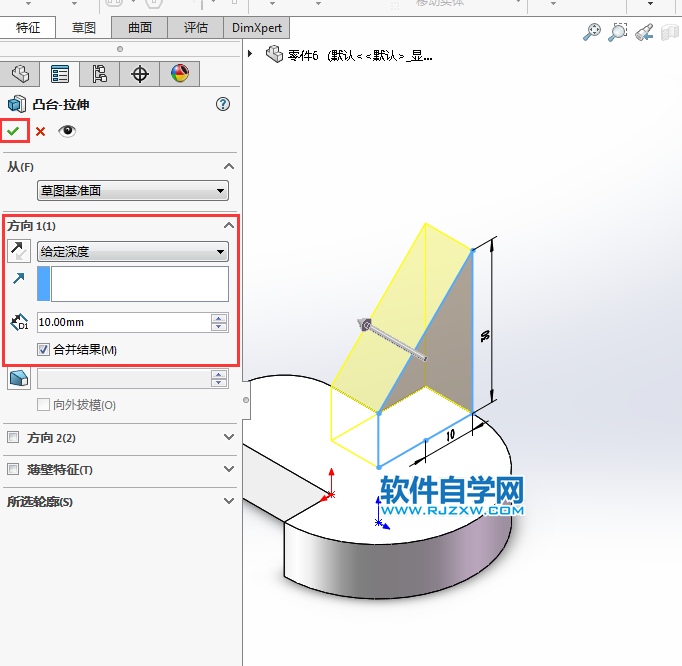This screenshot has height=666, width=682.
Task: Click depth D1 icon
Action: pyautogui.click(x=20, y=322)
